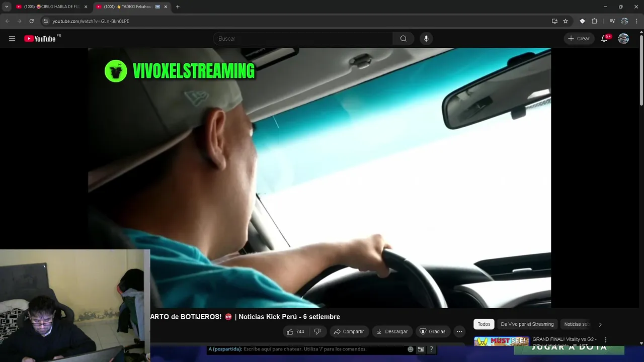Like the video with thumbs up
Screen dimensions: 644x362
pos(295,331)
